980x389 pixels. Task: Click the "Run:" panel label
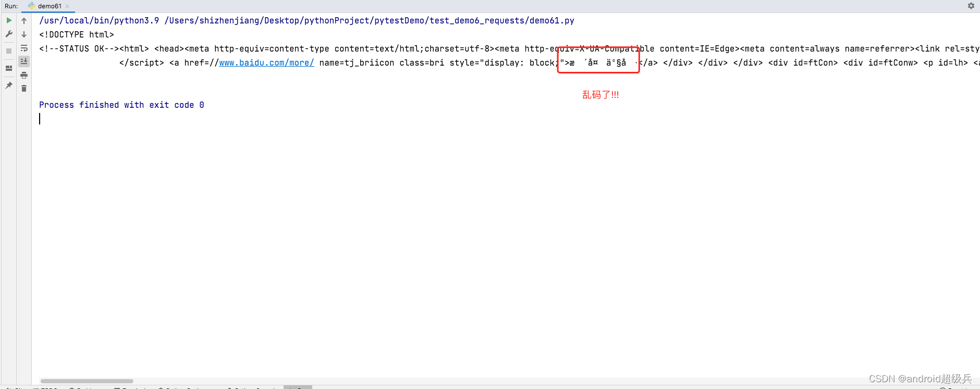(x=11, y=6)
